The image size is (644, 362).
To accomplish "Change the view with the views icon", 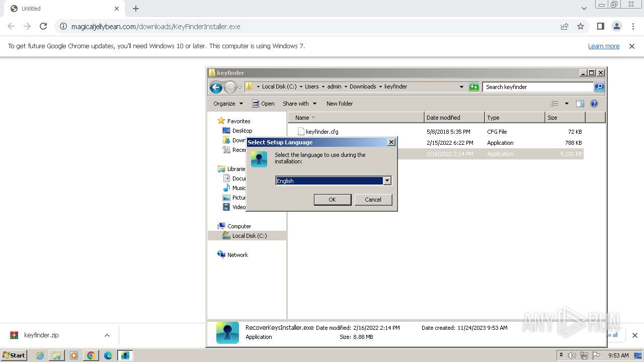I will (x=554, y=104).
